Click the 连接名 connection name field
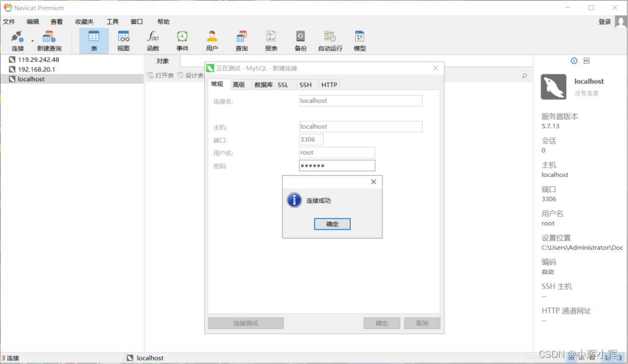Viewport: 628px width, 364px height. click(x=361, y=101)
